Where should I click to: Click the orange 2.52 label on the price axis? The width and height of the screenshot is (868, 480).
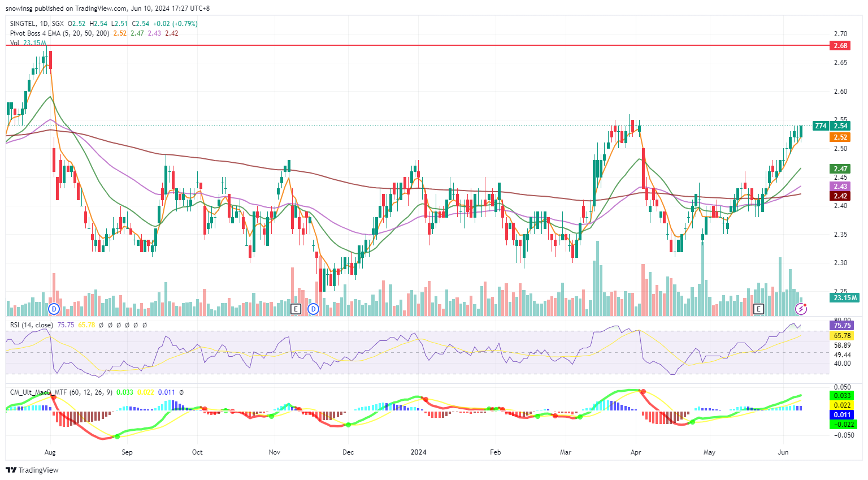[840, 137]
